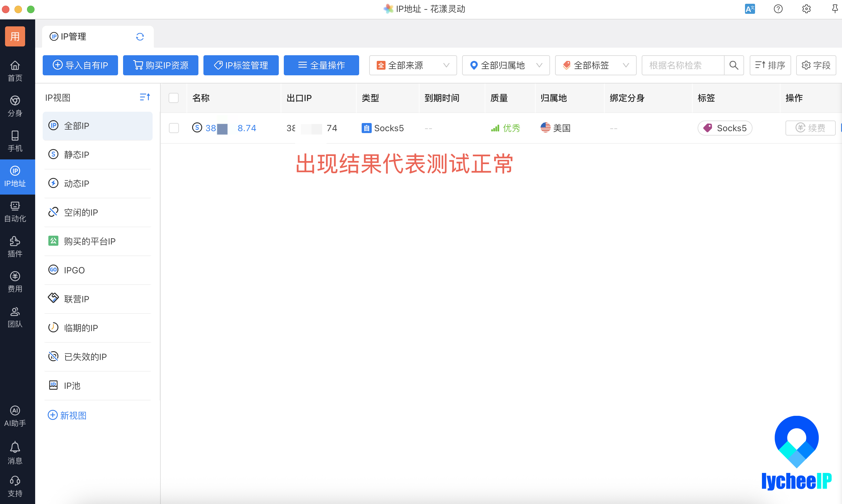Select 联营IP view
The image size is (842, 504).
click(98, 299)
